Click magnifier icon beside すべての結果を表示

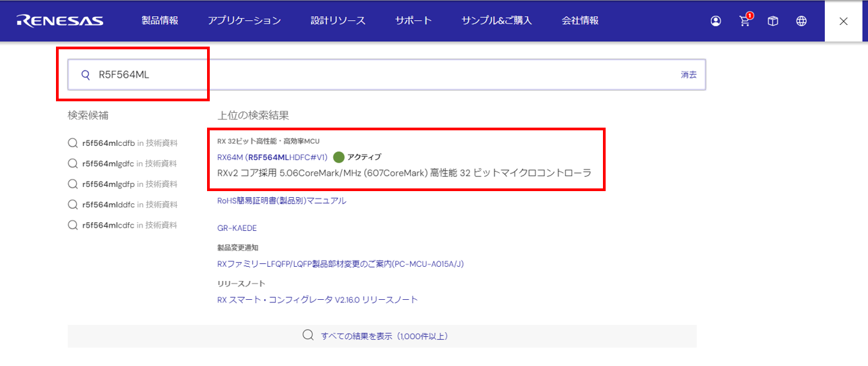[308, 336]
